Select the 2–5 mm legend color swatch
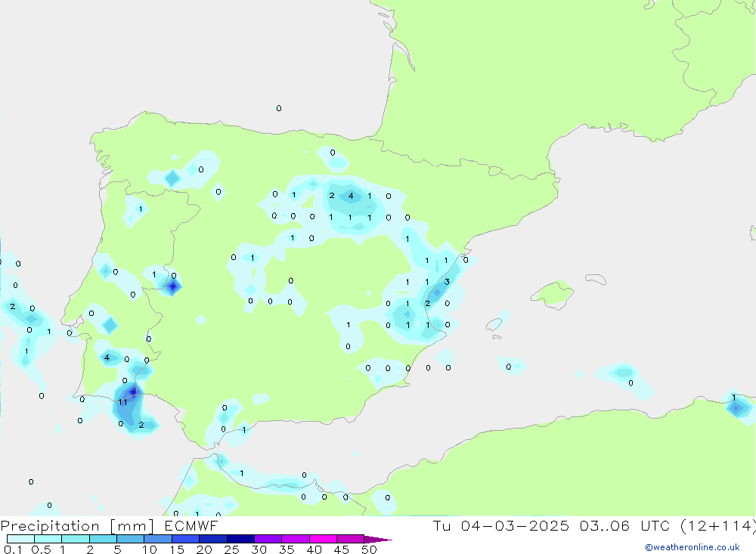This screenshot has width=756, height=554. pos(103,539)
